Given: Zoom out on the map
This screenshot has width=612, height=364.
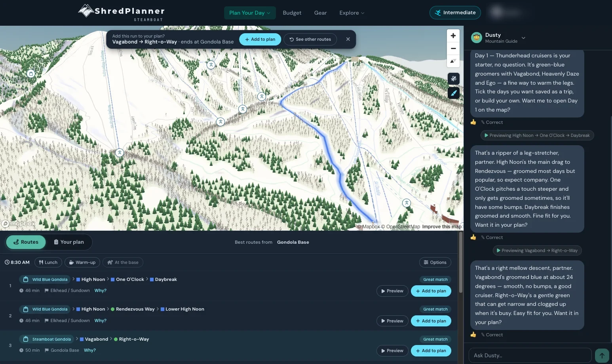Looking at the screenshot, I should coord(453,48).
